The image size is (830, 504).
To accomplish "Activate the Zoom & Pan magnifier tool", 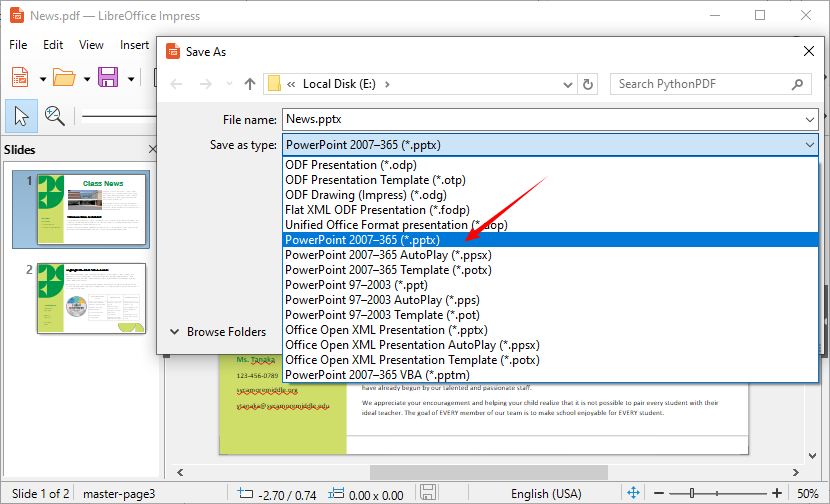I will (55, 115).
